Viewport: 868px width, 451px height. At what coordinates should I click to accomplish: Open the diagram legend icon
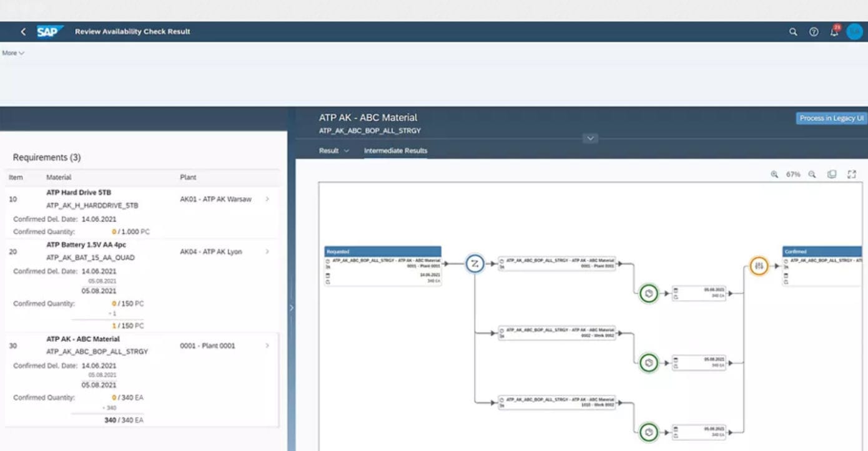(832, 175)
